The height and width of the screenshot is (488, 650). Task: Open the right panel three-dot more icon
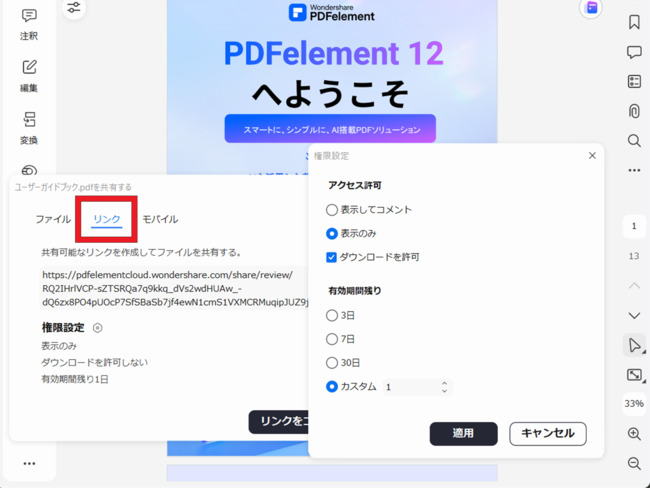tap(634, 170)
